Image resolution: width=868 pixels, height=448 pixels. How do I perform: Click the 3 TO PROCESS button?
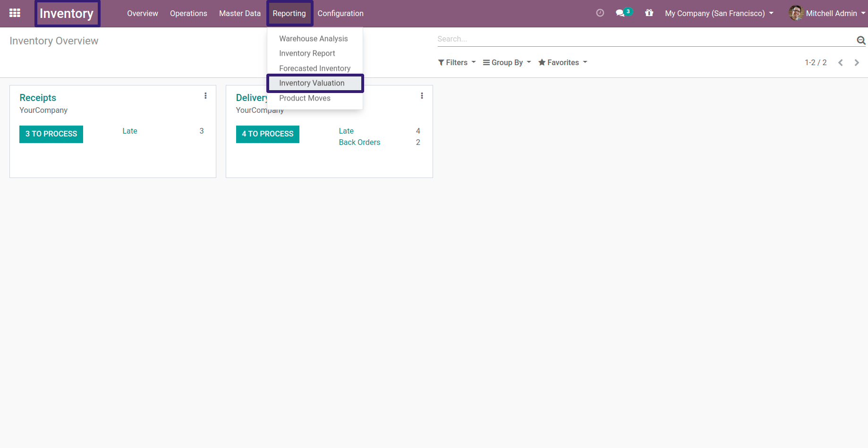(x=51, y=134)
